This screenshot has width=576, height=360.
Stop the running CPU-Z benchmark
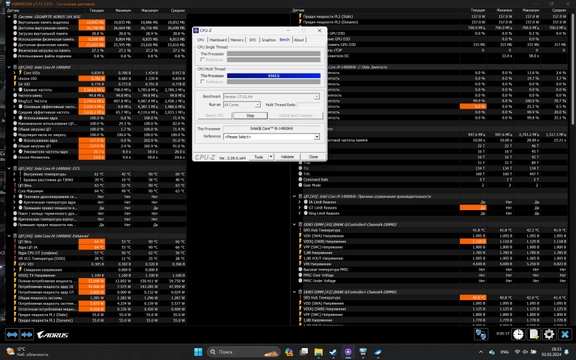click(x=250, y=115)
